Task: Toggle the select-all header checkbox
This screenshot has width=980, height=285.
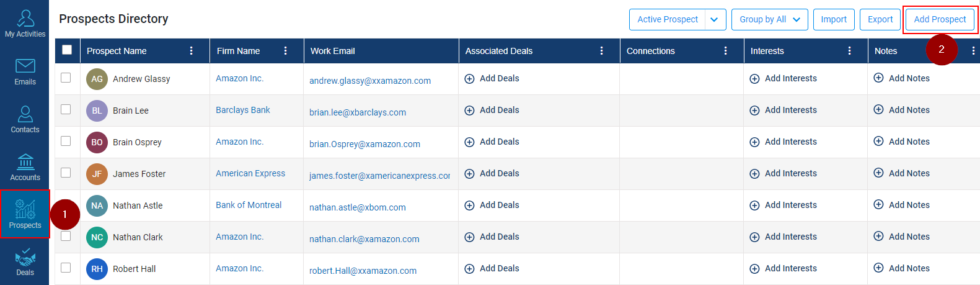Action: (67, 50)
